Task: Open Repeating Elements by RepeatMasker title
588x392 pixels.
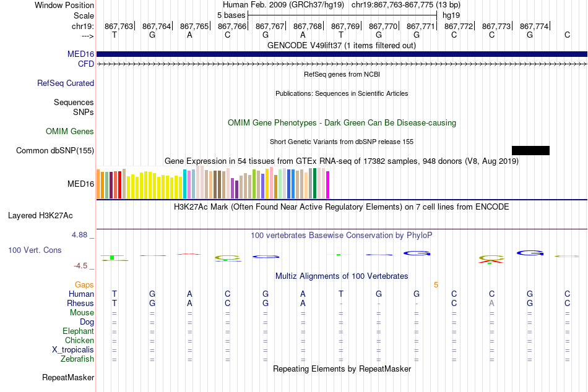Action: [342, 369]
